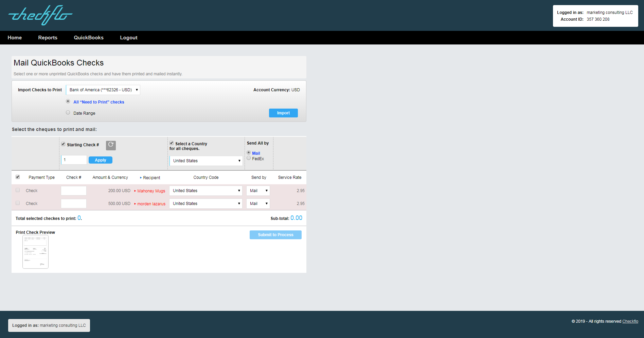The image size is (644, 338).
Task: Click the 2.95 rate in Mahoney Mugs row
Action: [301, 191]
